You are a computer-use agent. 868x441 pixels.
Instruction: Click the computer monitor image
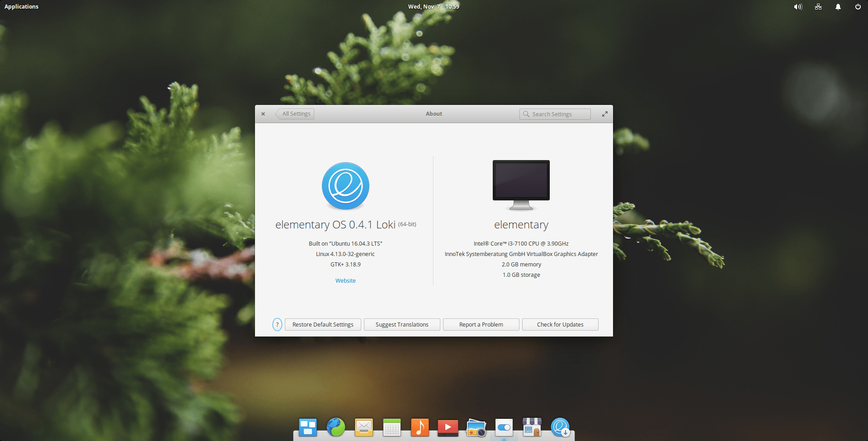click(521, 185)
